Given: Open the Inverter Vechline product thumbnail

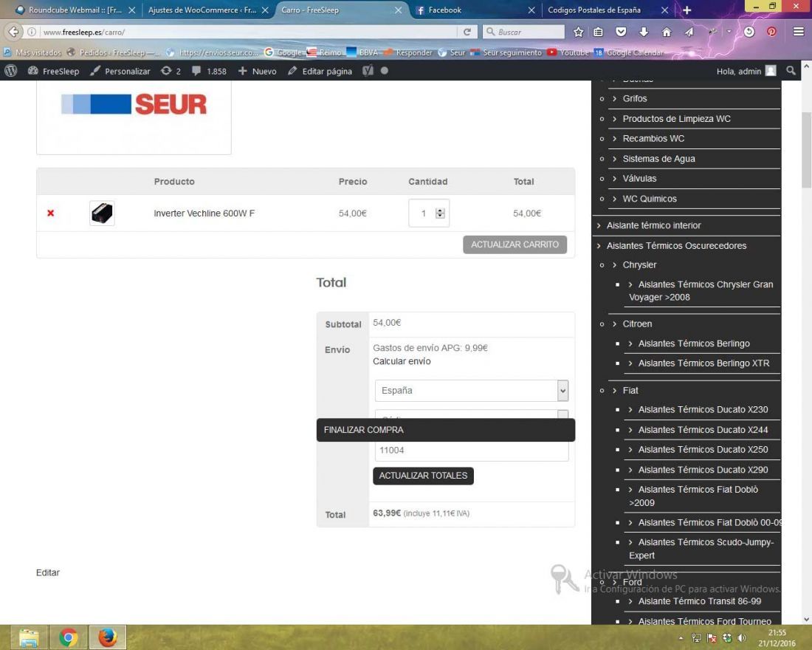Looking at the screenshot, I should pyautogui.click(x=102, y=213).
